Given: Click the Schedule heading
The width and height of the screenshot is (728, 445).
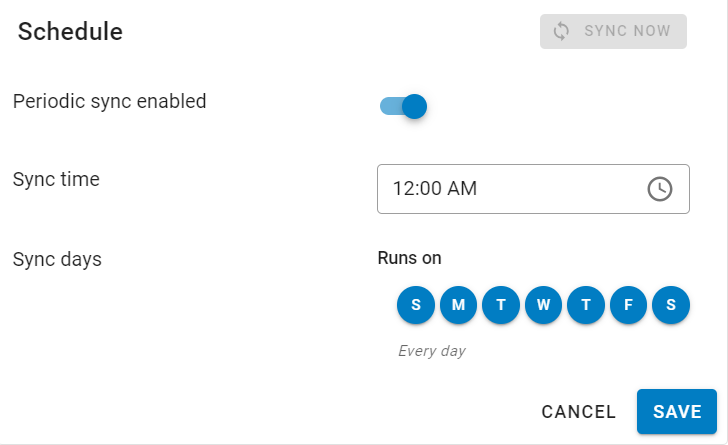Looking at the screenshot, I should (70, 32).
